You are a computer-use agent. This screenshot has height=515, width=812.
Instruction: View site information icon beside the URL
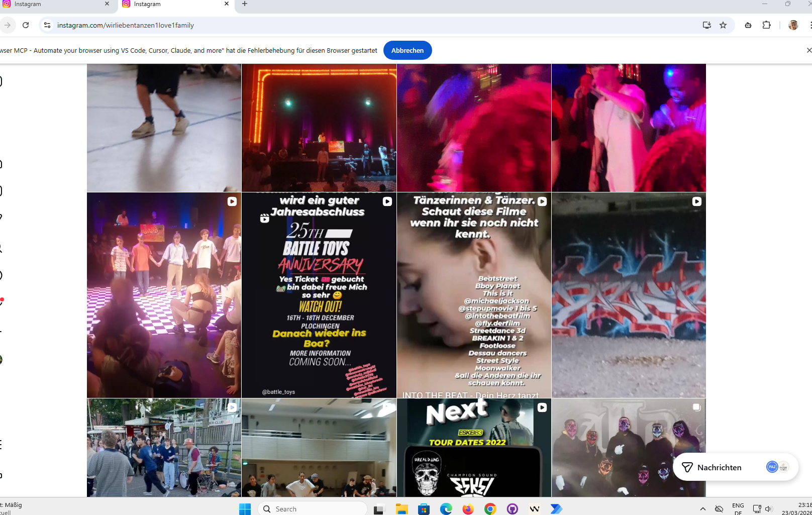click(47, 25)
